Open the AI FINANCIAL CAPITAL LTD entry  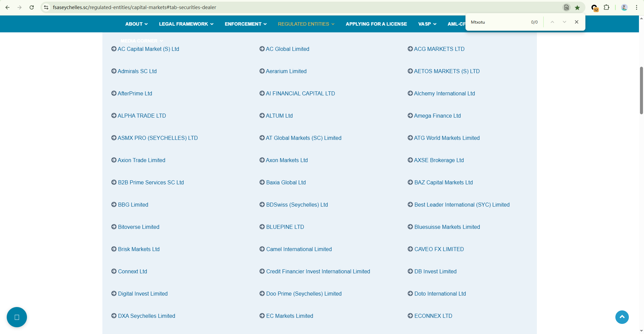[300, 93]
